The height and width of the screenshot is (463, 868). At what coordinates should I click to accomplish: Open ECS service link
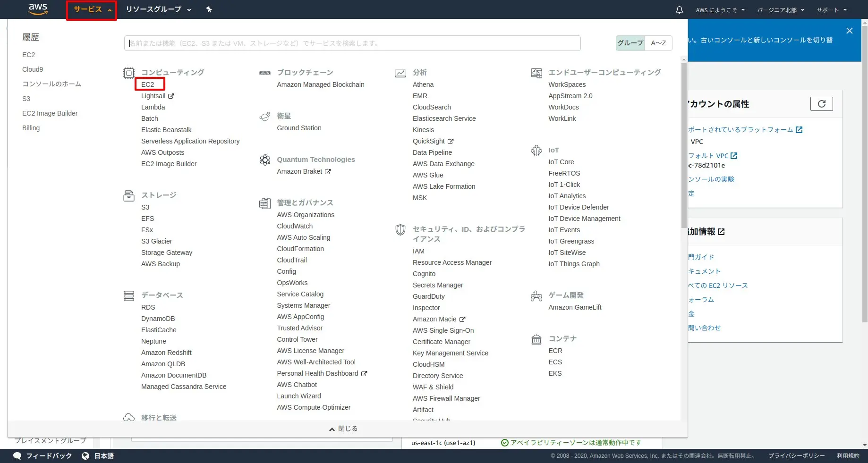555,362
